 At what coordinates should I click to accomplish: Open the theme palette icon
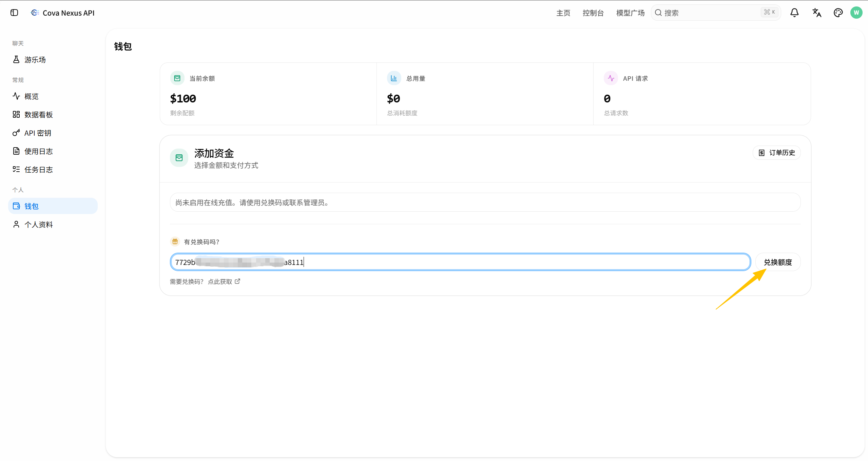pyautogui.click(x=838, y=13)
